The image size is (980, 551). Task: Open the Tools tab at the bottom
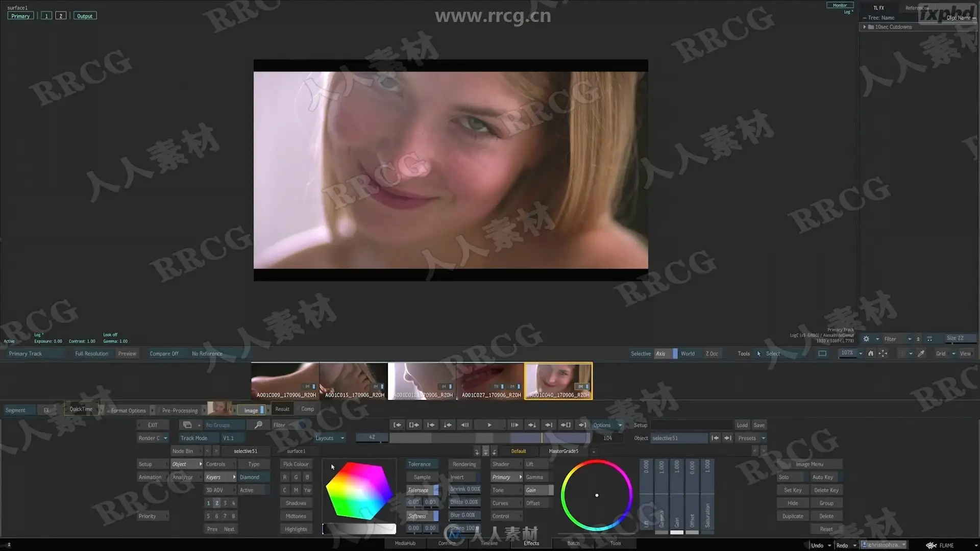(616, 543)
